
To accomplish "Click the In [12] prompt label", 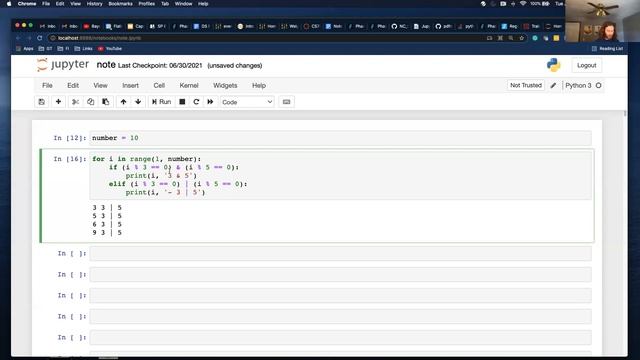I will pyautogui.click(x=70, y=138).
